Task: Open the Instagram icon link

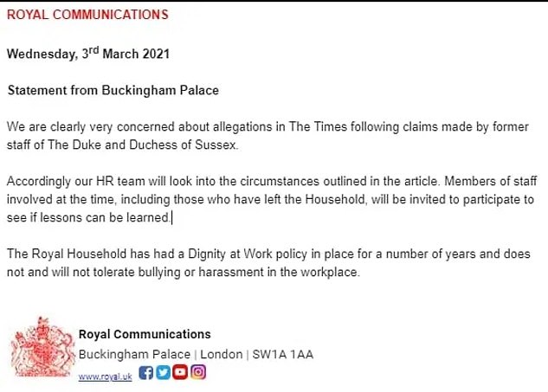Action: (198, 373)
